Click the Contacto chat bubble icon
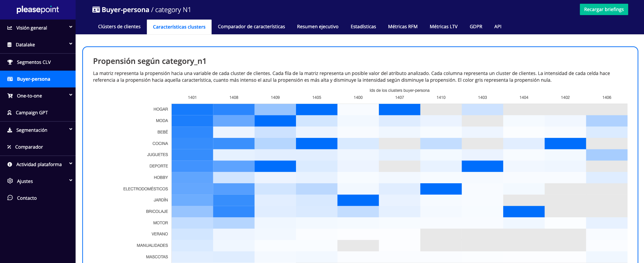 pos(10,198)
